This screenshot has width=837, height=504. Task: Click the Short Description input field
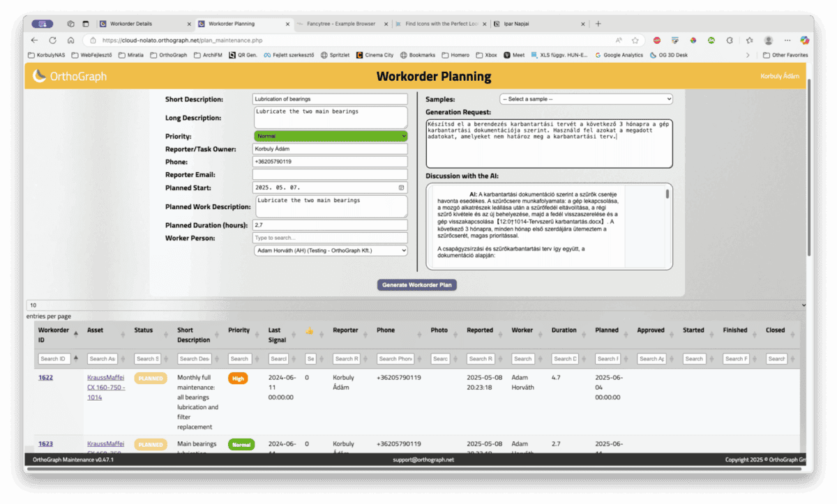coord(330,100)
